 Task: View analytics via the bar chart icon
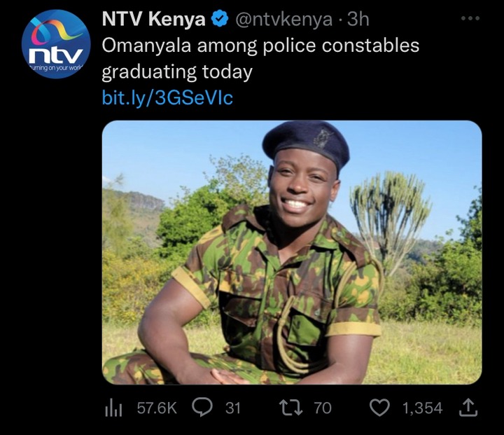point(113,408)
